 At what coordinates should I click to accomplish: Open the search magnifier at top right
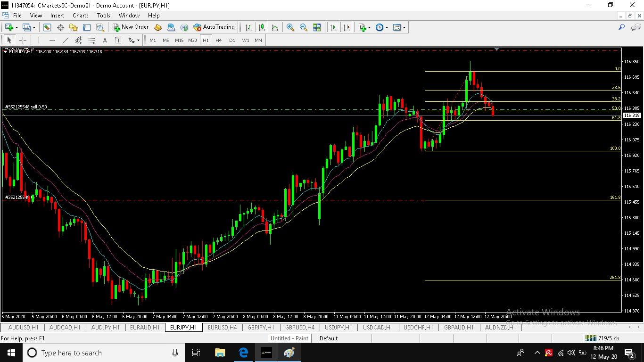[622, 27]
